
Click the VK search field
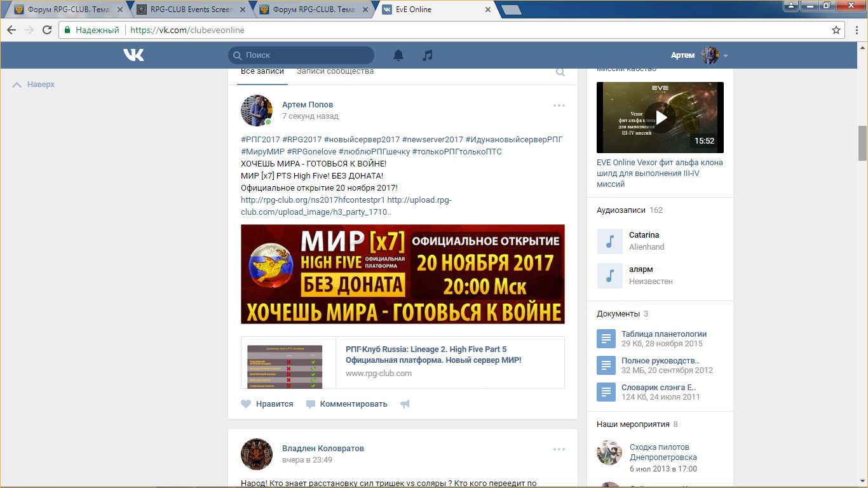coord(301,55)
